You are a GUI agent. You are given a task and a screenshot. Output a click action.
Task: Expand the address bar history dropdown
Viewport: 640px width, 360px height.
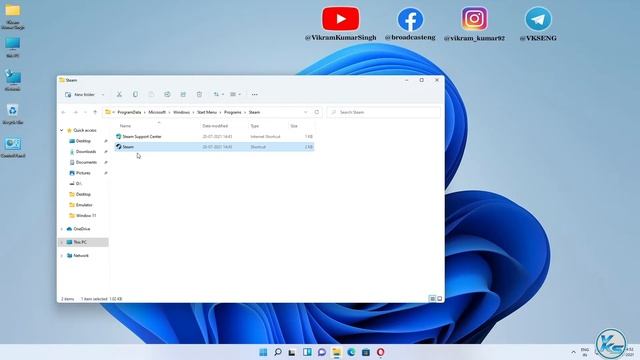[305, 112]
